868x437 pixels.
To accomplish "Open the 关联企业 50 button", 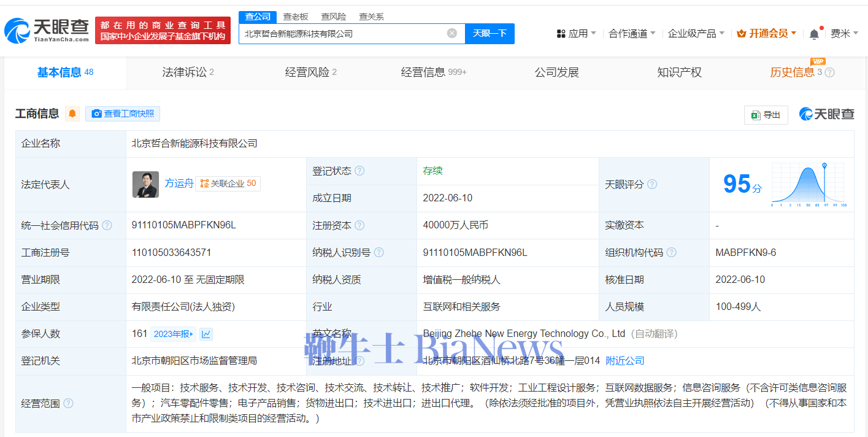I will [228, 184].
